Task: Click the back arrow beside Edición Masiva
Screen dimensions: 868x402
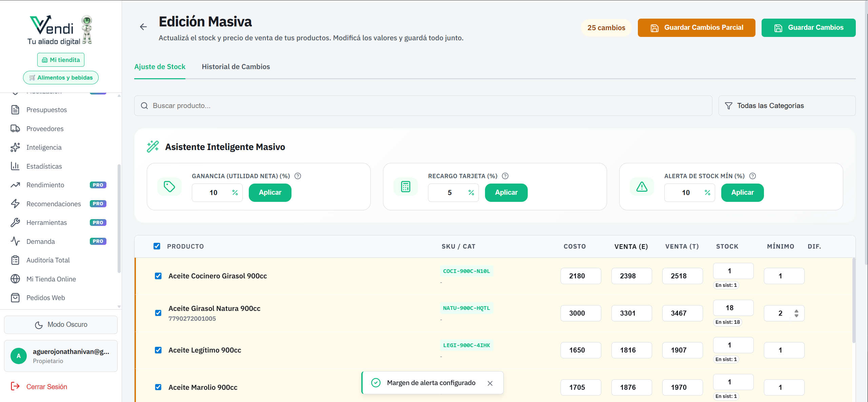Action: (x=143, y=27)
